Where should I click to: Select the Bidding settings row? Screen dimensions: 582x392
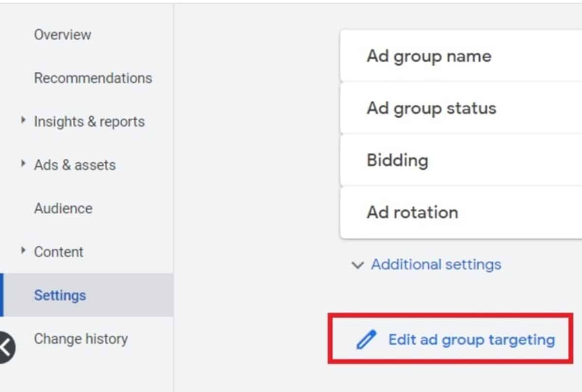pos(397,160)
